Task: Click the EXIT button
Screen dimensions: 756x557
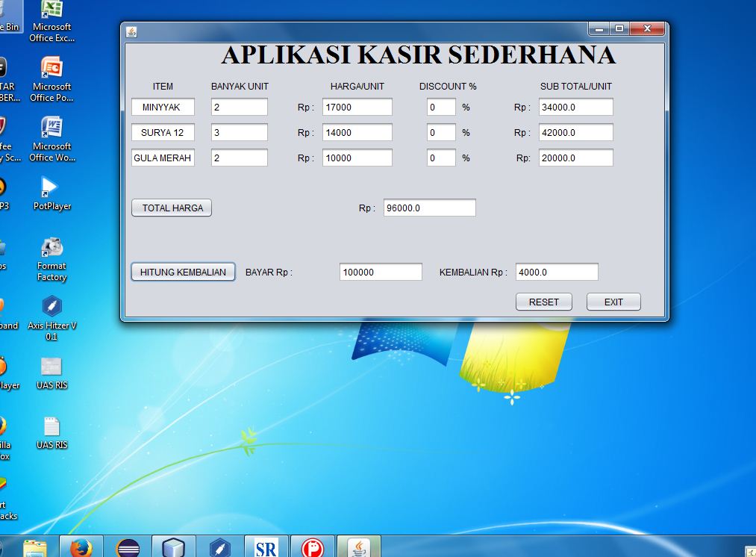Action: click(613, 302)
